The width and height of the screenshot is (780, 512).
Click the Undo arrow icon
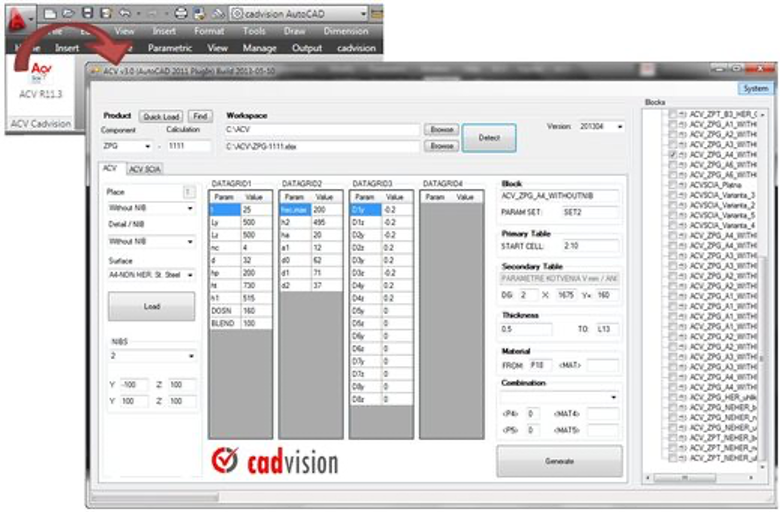(125, 13)
